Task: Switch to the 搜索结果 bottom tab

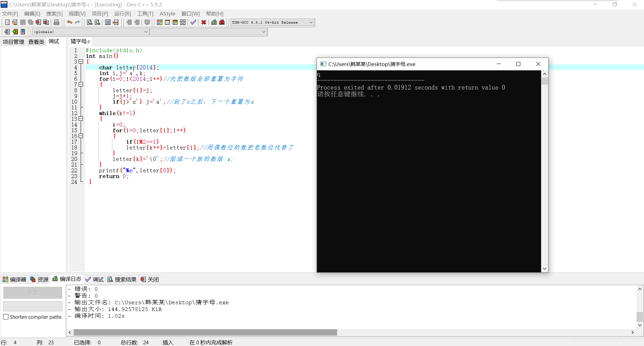Action: click(x=122, y=279)
